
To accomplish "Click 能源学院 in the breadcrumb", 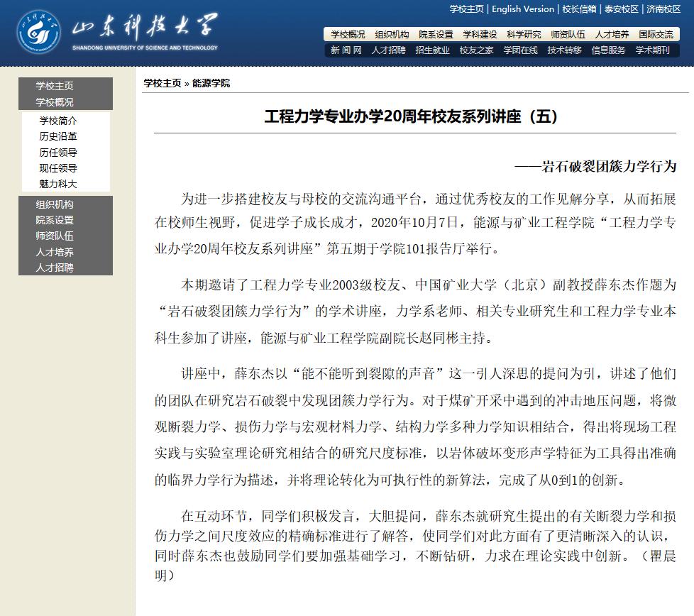I will click(211, 83).
